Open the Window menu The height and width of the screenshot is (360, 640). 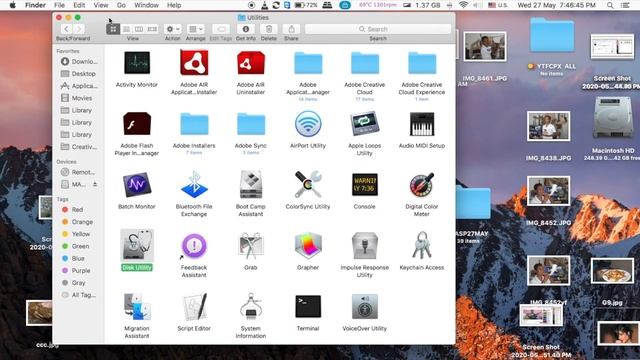click(x=146, y=5)
